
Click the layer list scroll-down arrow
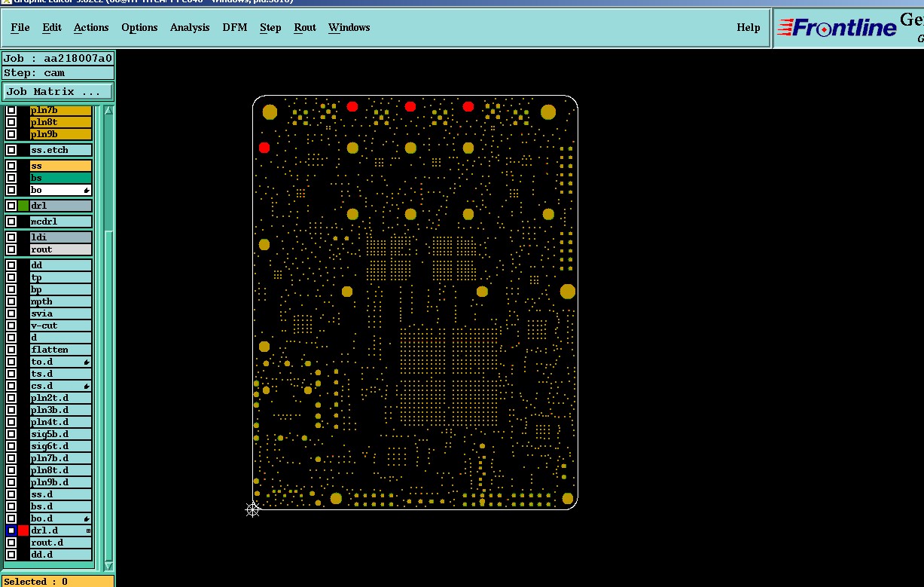108,565
